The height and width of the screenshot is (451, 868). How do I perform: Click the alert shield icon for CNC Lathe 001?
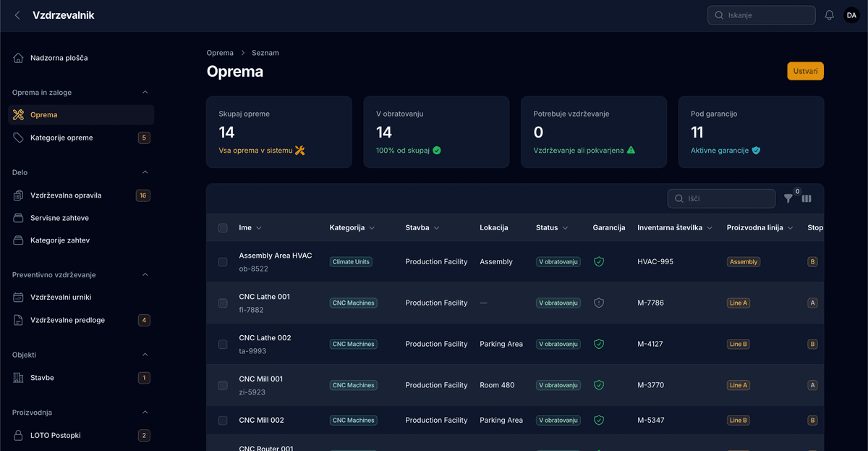point(599,303)
